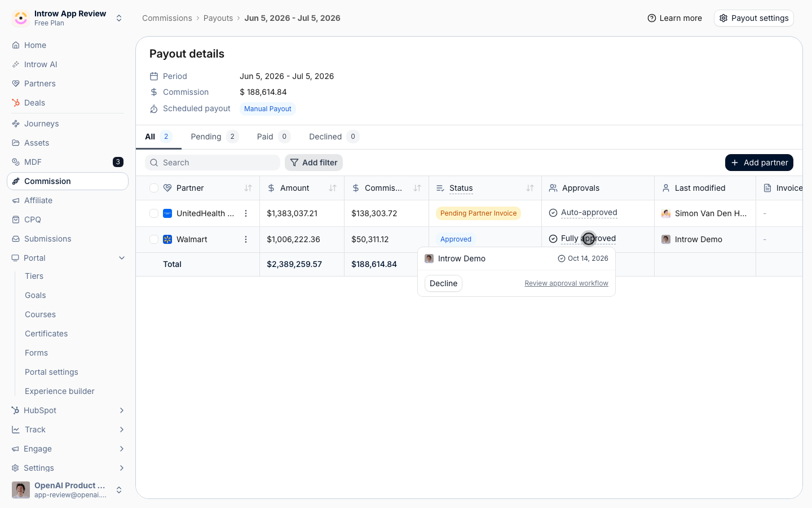Screen dimensions: 812x508
Task: Click the Assets folder icon
Action: [x=16, y=143]
